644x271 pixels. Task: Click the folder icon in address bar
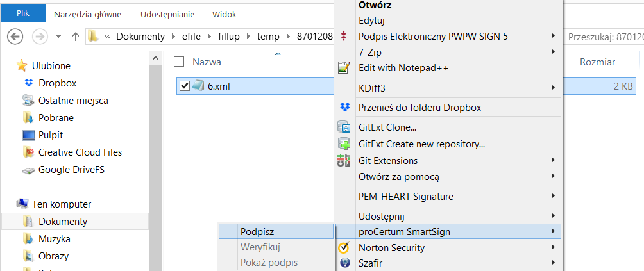point(93,37)
